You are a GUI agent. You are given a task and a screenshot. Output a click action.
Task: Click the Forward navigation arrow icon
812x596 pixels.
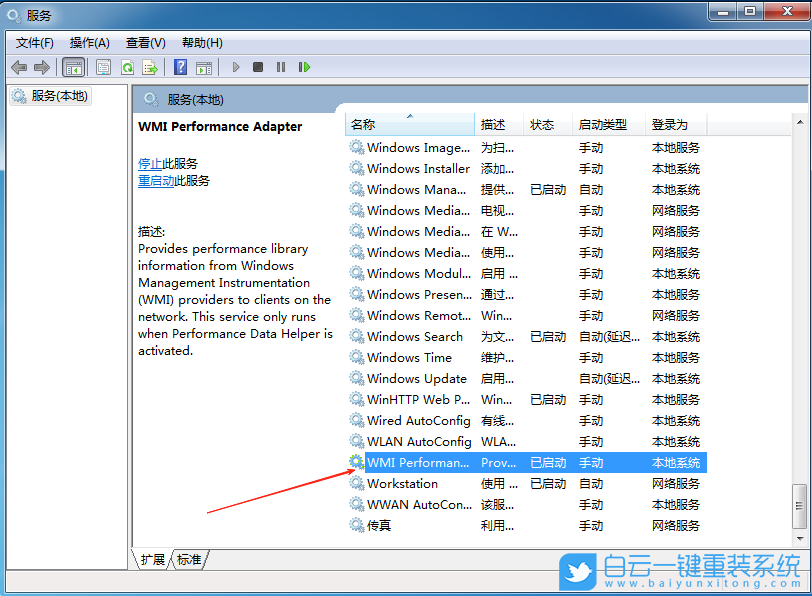(44, 67)
